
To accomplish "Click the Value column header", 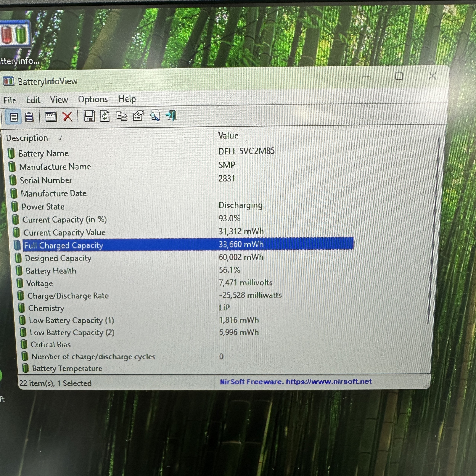I will pyautogui.click(x=228, y=136).
